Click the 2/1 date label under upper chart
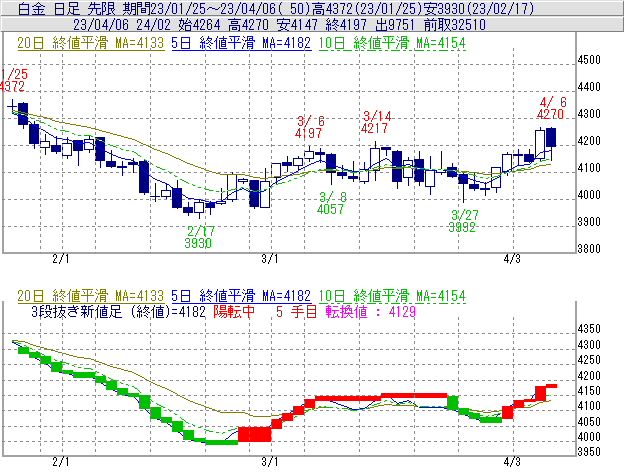This screenshot has height=475, width=624. tap(60, 259)
